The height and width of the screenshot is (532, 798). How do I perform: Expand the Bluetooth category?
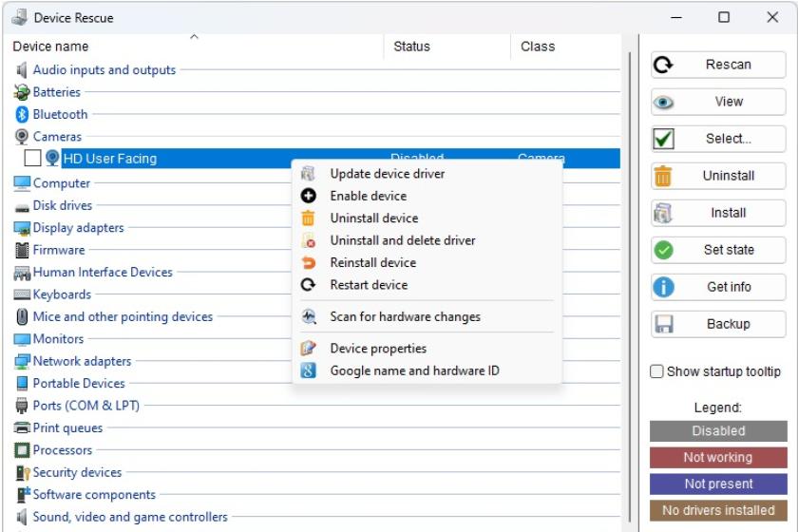pos(60,115)
